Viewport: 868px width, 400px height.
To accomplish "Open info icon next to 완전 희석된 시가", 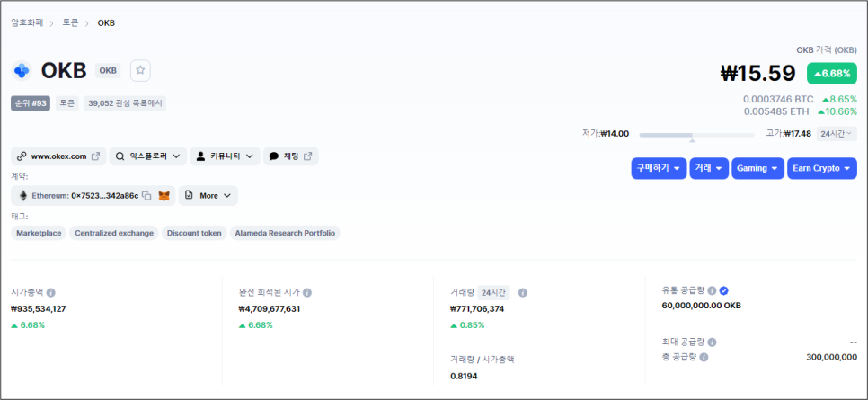I will 307,292.
